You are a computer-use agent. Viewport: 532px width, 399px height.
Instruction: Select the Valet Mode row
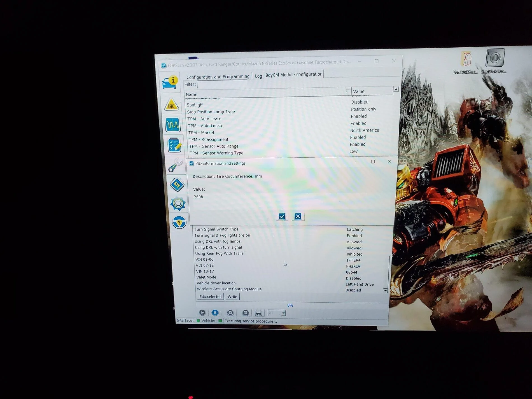[x=292, y=277]
